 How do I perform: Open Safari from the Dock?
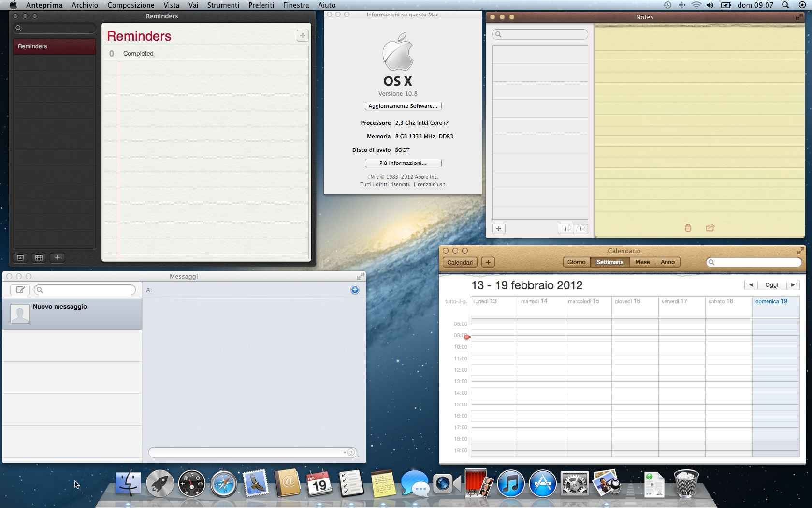tap(223, 483)
